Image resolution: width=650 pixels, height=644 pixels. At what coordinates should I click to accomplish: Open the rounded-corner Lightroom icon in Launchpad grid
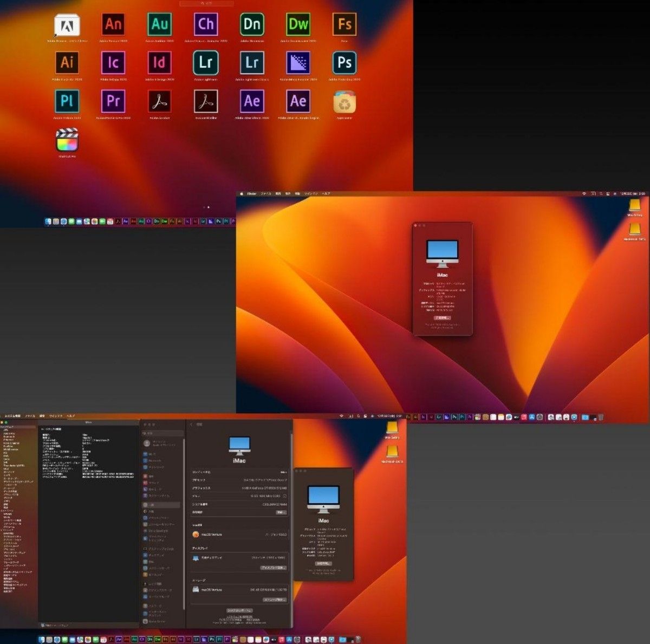[x=206, y=62]
